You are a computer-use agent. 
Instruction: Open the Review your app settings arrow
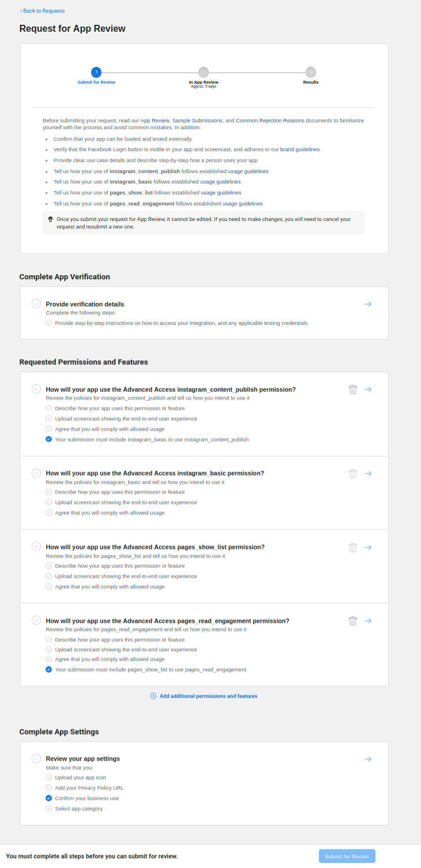(x=368, y=758)
